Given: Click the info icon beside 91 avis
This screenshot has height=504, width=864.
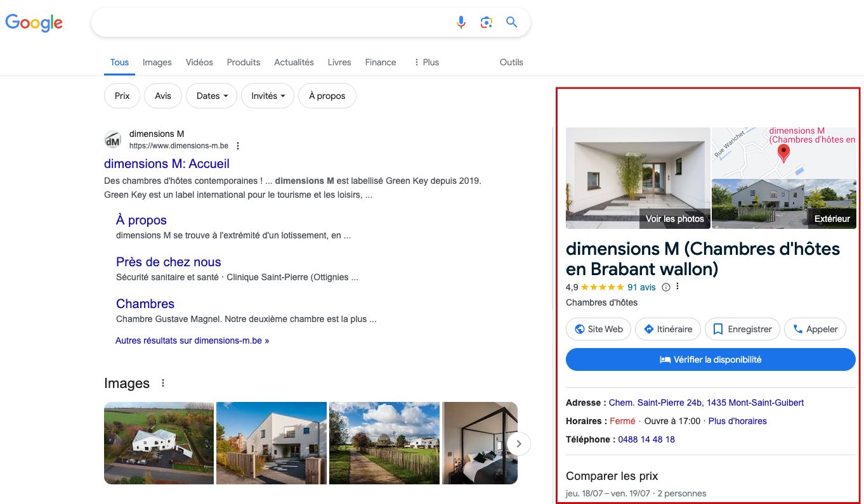Looking at the screenshot, I should pos(665,287).
